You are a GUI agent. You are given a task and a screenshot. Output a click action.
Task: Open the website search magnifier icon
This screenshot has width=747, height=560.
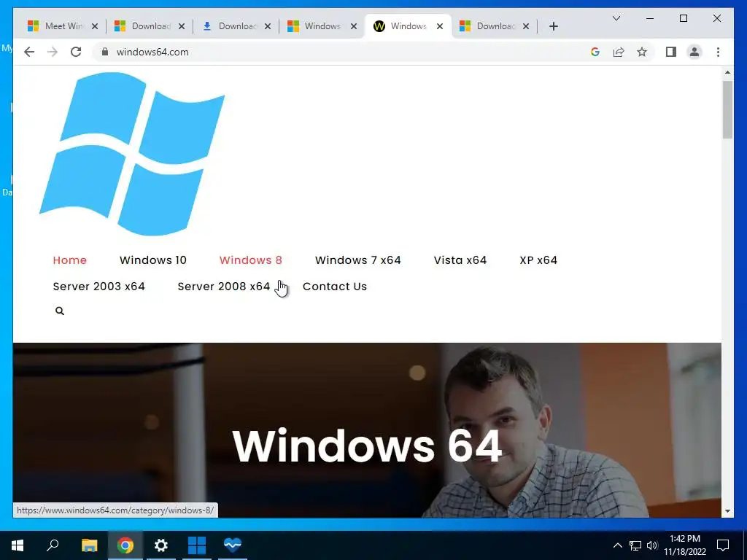(60, 311)
